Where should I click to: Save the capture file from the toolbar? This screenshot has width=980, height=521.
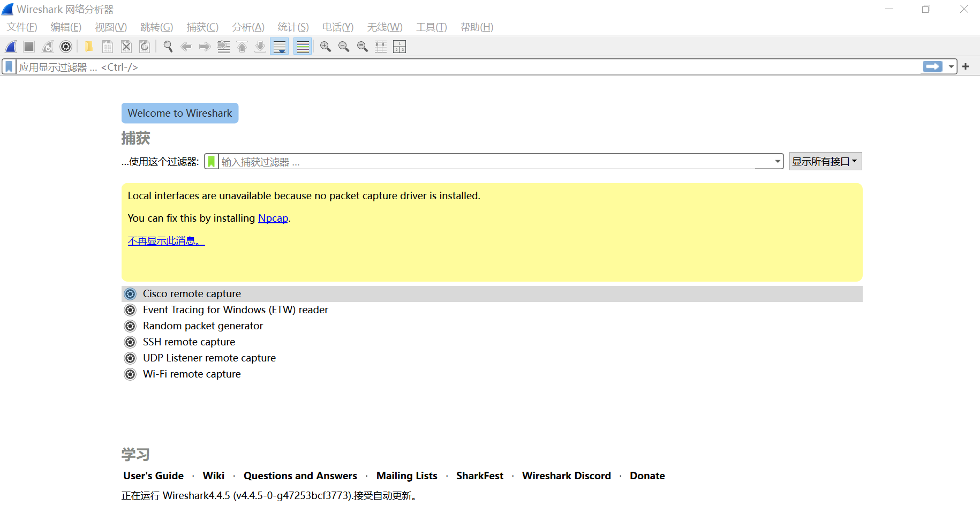pos(108,47)
